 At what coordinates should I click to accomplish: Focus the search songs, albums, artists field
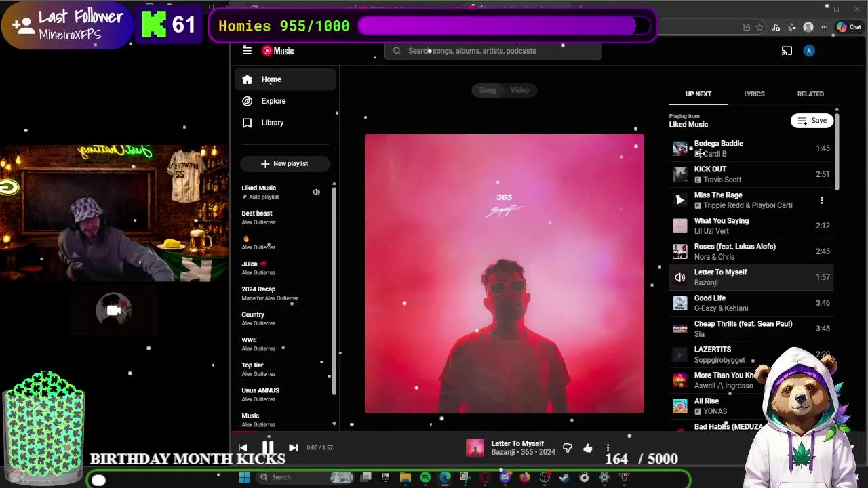[x=493, y=51]
